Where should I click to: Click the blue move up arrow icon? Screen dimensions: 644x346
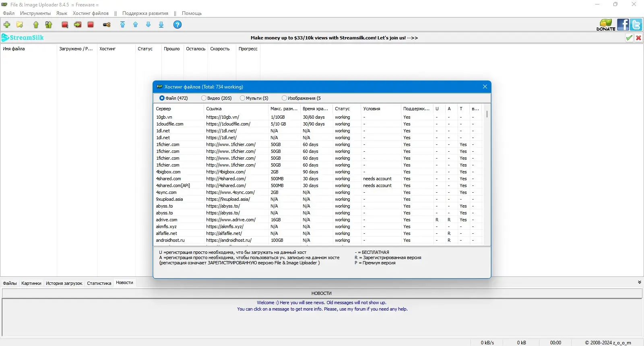(x=136, y=25)
